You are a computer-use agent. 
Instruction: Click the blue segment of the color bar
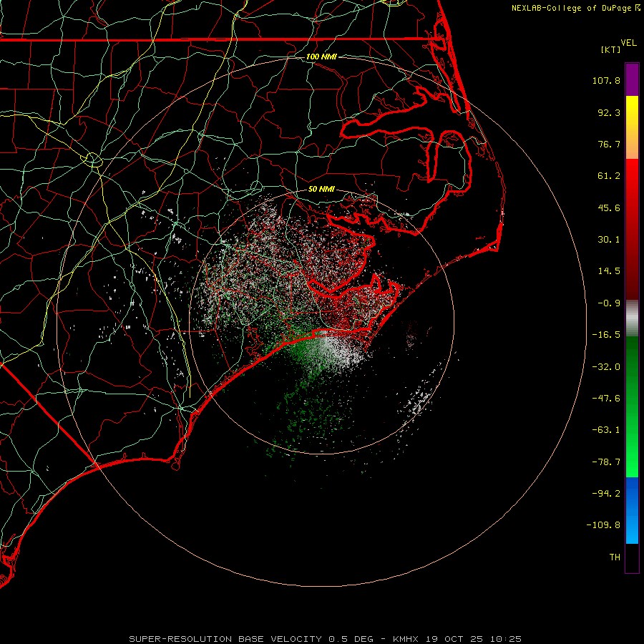(x=632, y=510)
